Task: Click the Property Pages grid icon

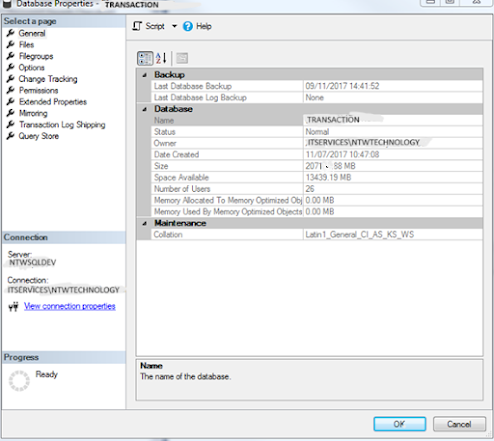Action: [182, 58]
